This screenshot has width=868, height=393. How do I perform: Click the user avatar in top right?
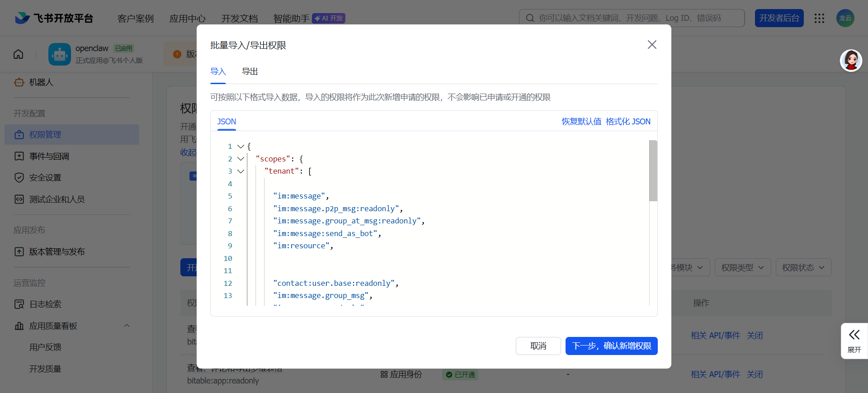(x=845, y=18)
